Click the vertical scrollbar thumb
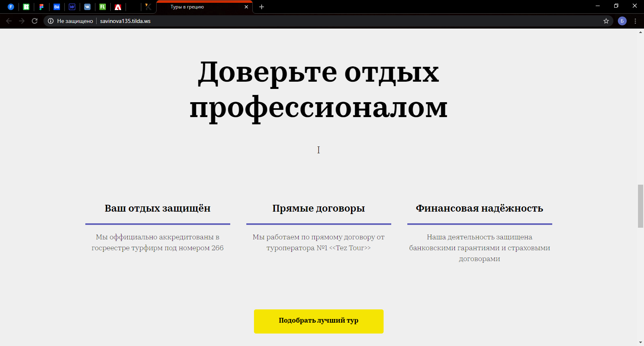Screen dimensions: 644x346 tap(640, 206)
